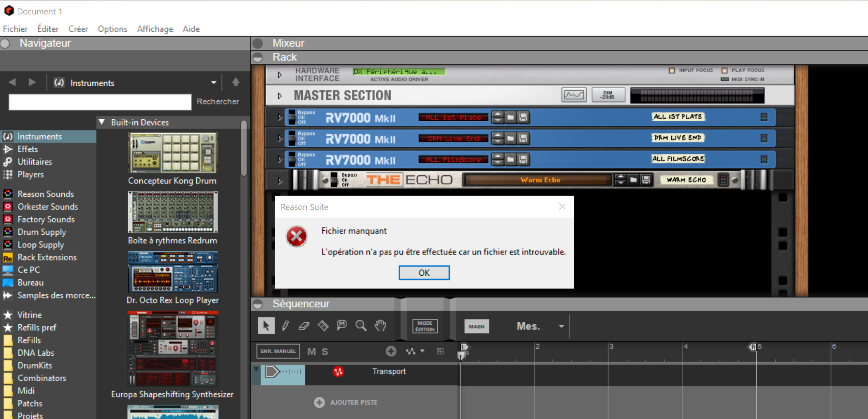Open the Fichier menu
This screenshot has height=419, width=868.
point(15,29)
